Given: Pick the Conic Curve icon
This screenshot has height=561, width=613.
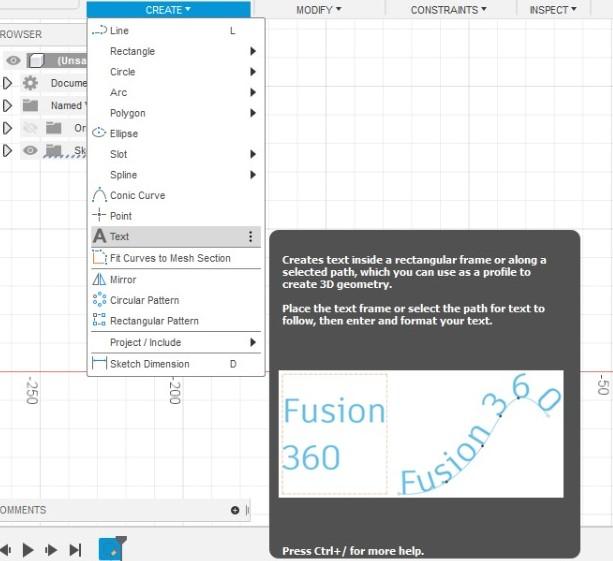Looking at the screenshot, I should (99, 195).
